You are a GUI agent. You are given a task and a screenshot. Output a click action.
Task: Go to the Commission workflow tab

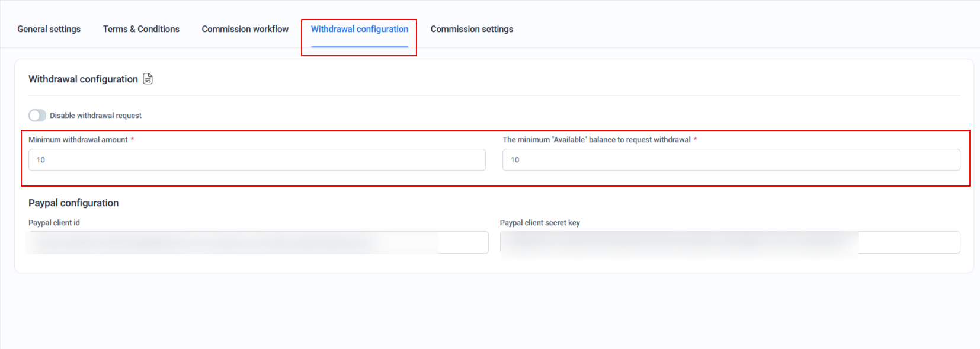click(245, 29)
